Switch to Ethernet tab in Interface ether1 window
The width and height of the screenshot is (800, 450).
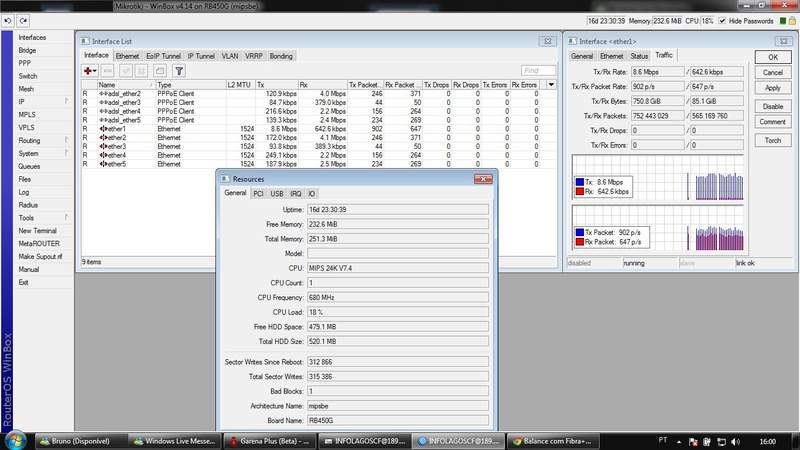point(611,56)
